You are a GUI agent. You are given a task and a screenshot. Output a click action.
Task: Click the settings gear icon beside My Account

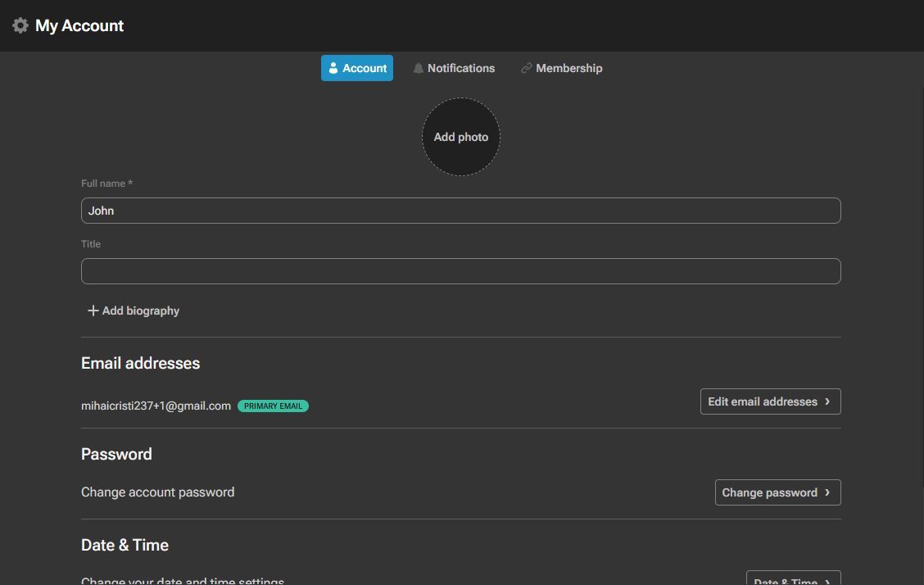20,25
